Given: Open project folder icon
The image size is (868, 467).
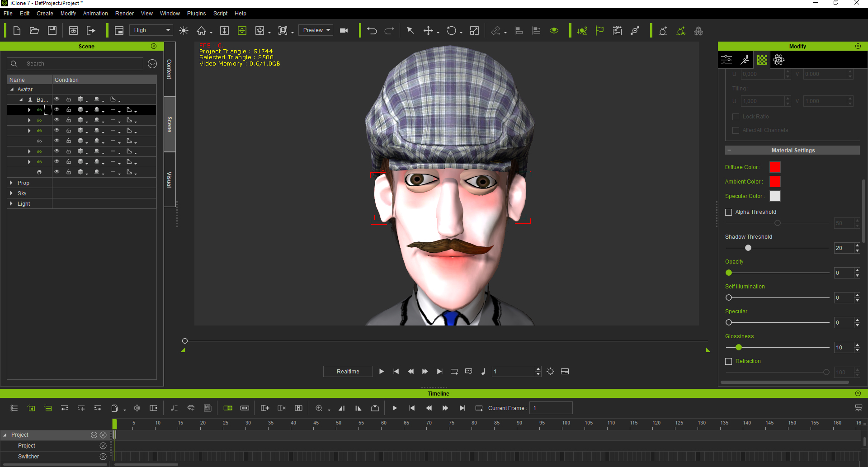Looking at the screenshot, I should pyautogui.click(x=34, y=31).
